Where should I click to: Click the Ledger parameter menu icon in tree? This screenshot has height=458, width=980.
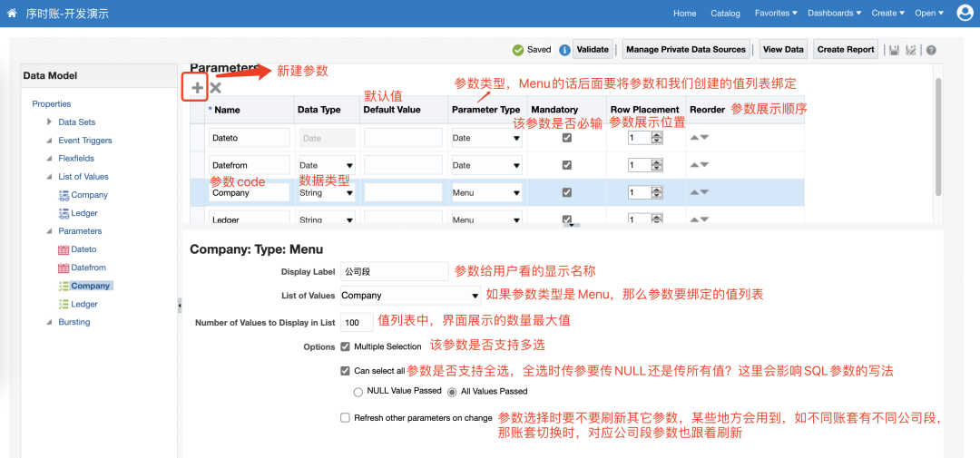64,304
